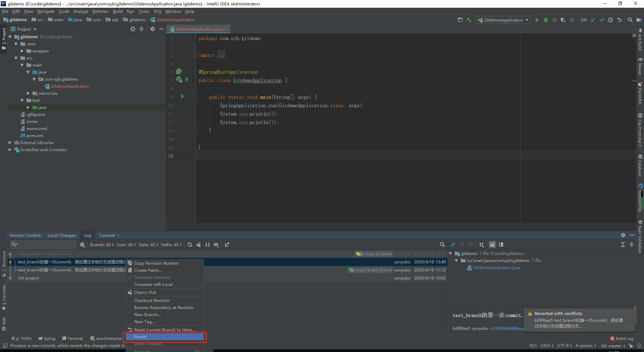644x352 pixels.
Task: Open Search Everywhere magnifier icon
Action: [x=630, y=20]
